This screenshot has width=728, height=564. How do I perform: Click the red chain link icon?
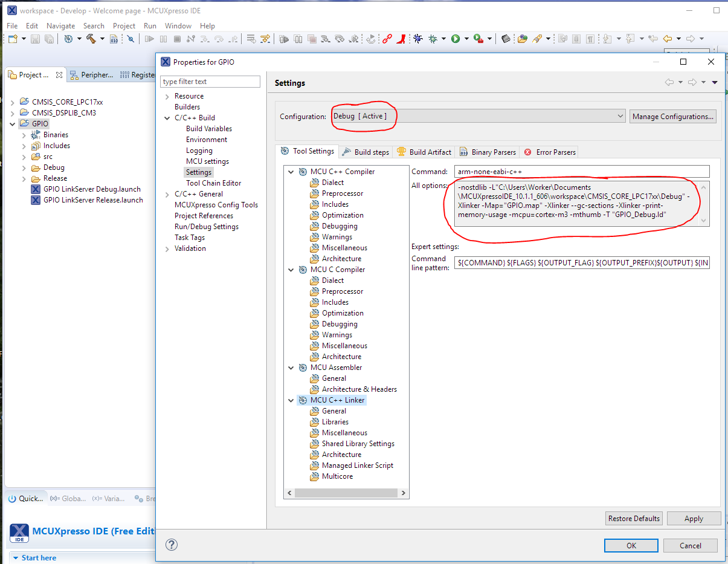pos(387,39)
